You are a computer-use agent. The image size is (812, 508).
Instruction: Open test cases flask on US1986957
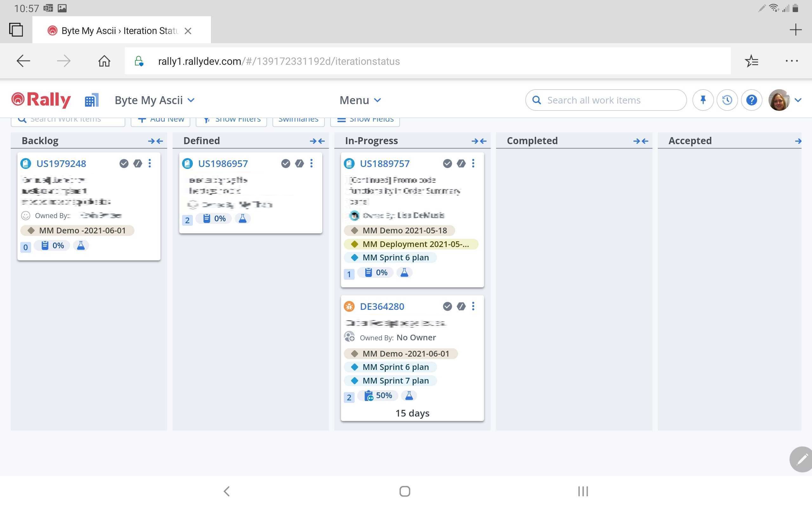[243, 219]
